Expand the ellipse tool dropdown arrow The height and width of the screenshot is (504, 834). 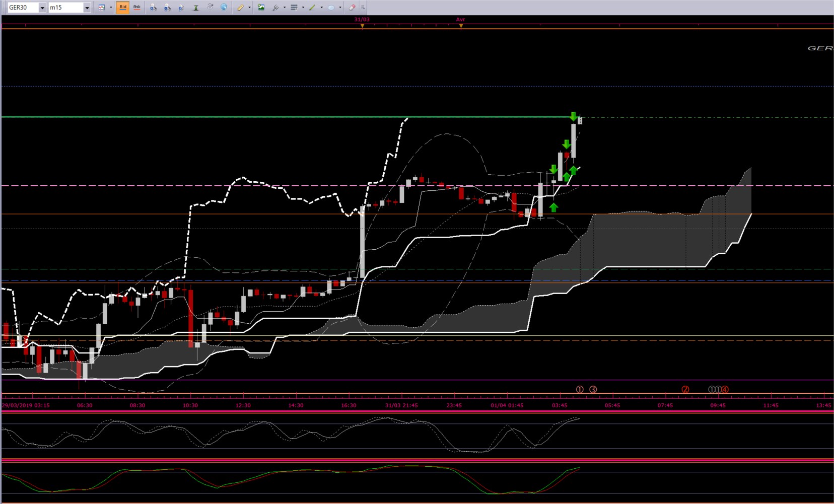point(340,8)
